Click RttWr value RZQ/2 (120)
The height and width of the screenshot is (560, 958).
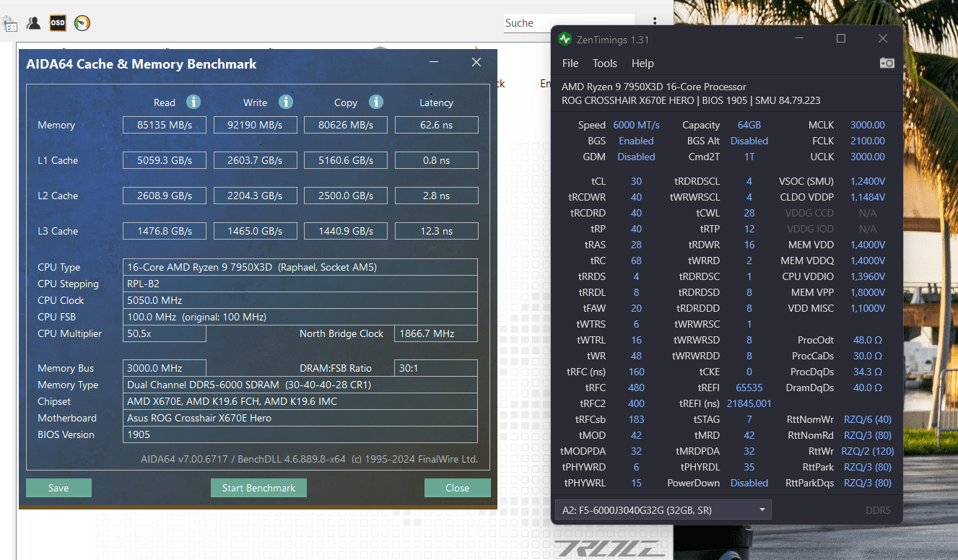[x=867, y=451]
